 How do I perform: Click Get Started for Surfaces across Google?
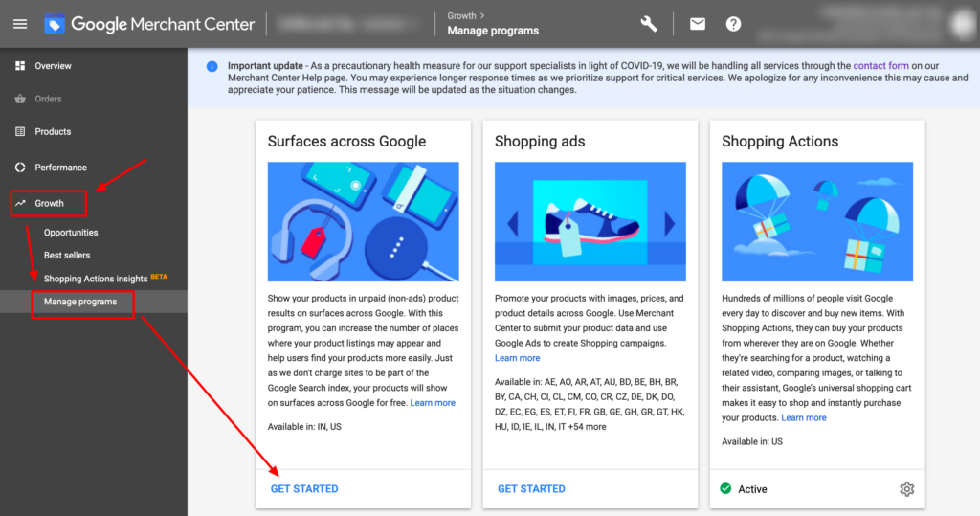tap(304, 488)
